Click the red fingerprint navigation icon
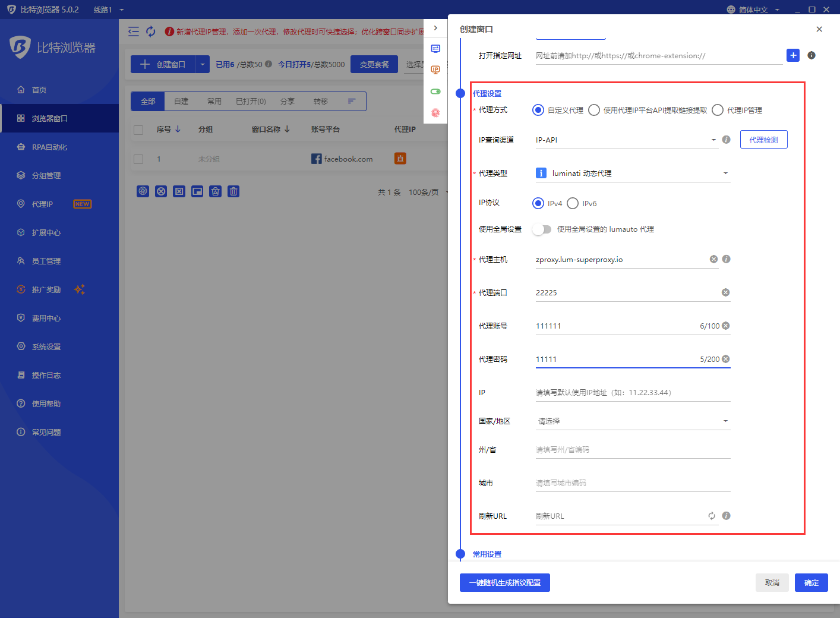 [435, 111]
